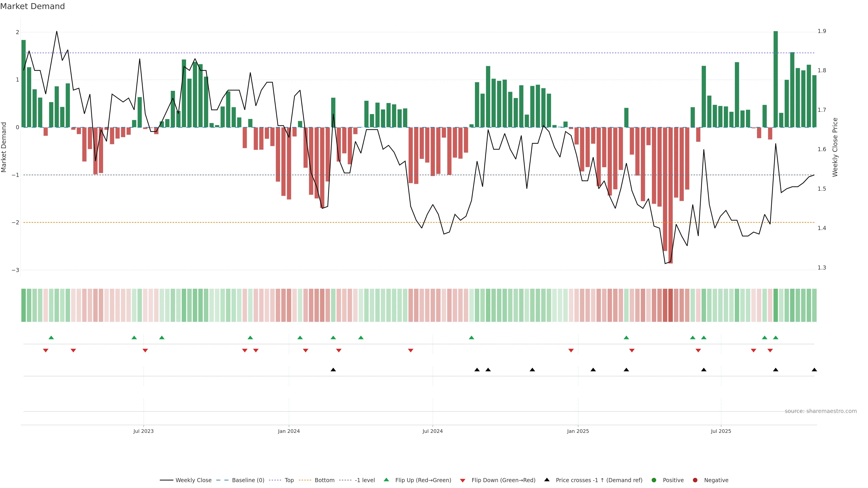Click the rightmost black price-cross triangle marker

(x=814, y=370)
